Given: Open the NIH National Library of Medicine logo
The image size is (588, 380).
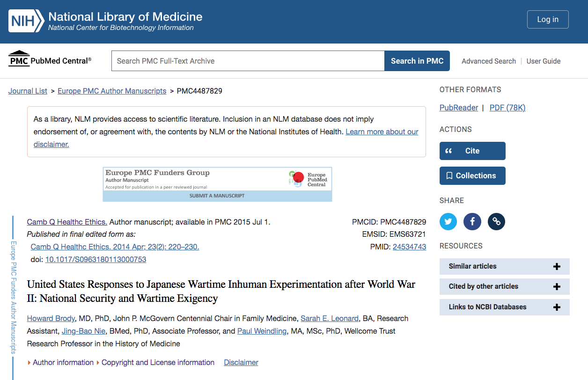Looking at the screenshot, I should (106, 21).
